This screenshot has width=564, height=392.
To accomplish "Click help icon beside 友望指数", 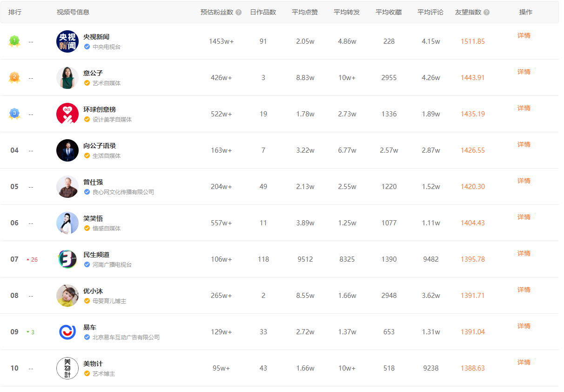I will [487, 13].
